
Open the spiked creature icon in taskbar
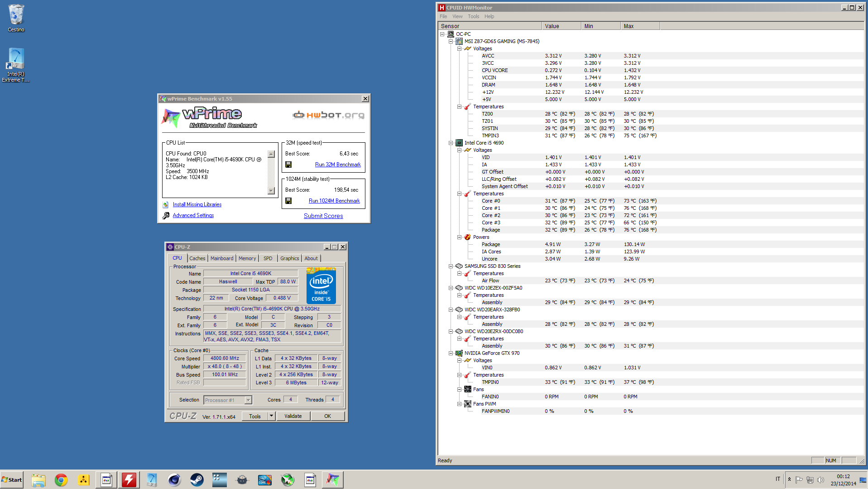click(242, 480)
